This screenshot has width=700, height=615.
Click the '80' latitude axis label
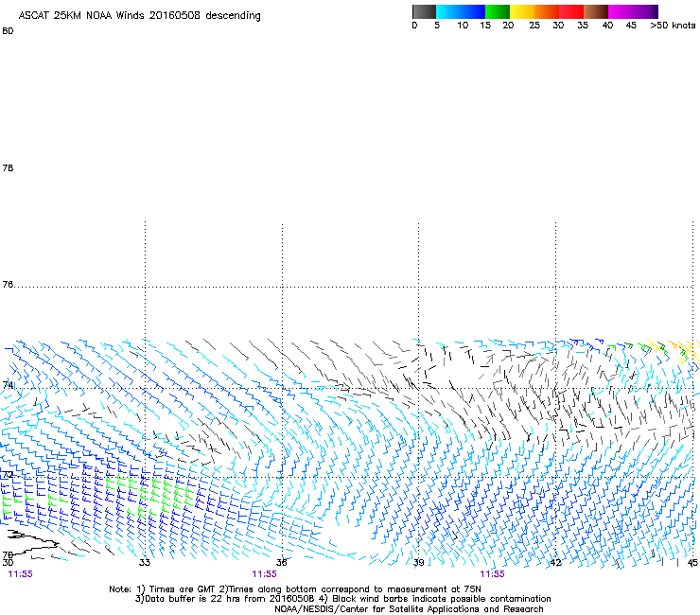coord(8,31)
